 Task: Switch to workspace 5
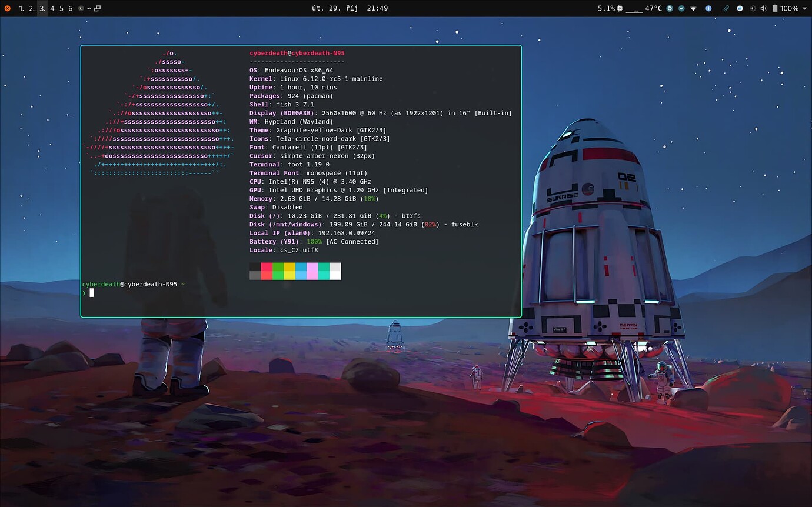(61, 8)
